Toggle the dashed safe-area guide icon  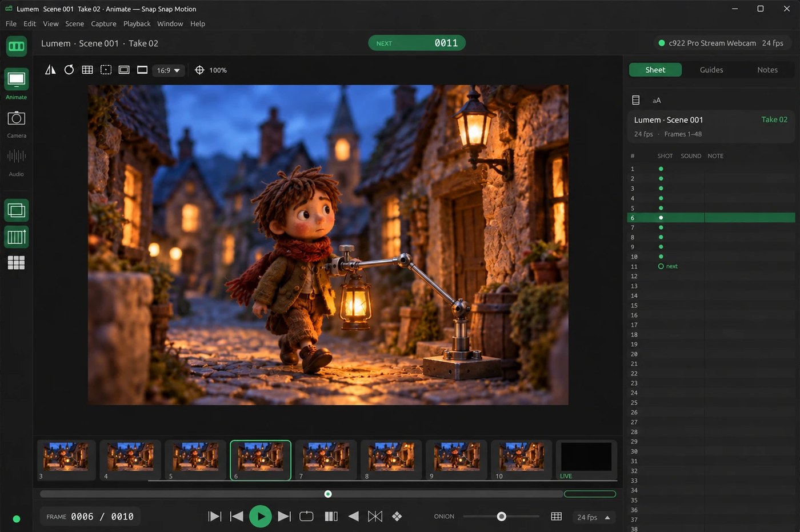click(x=106, y=70)
